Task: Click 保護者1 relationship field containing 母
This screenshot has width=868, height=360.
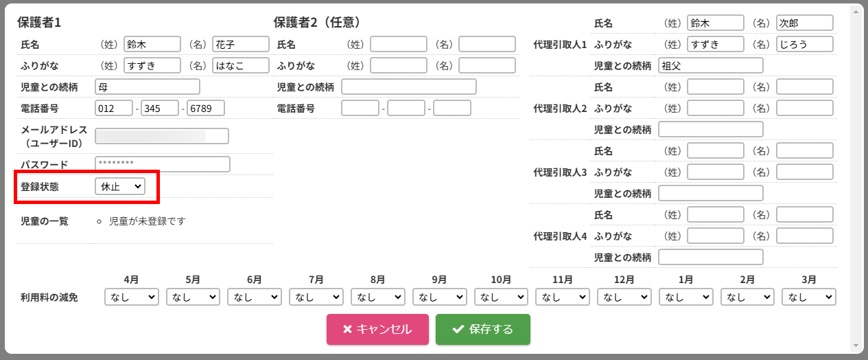Action: click(148, 87)
